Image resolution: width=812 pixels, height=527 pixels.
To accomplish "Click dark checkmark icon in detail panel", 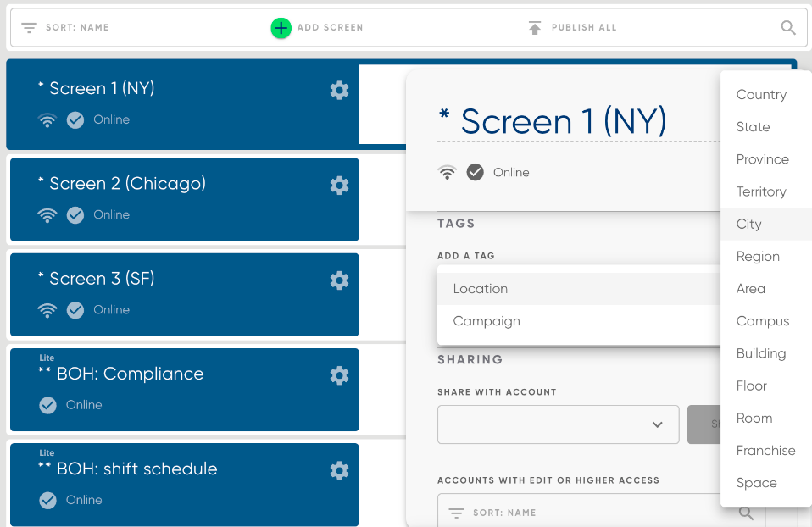I will point(475,172).
